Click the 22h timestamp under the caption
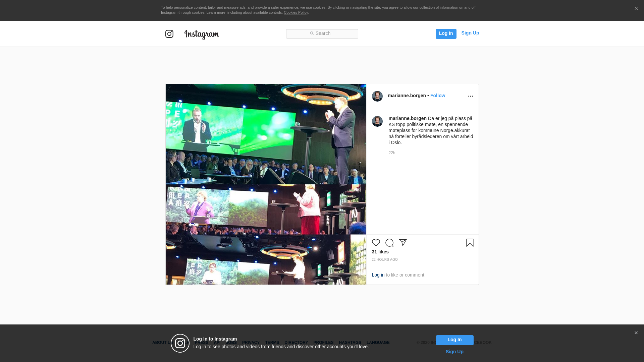 click(x=392, y=153)
